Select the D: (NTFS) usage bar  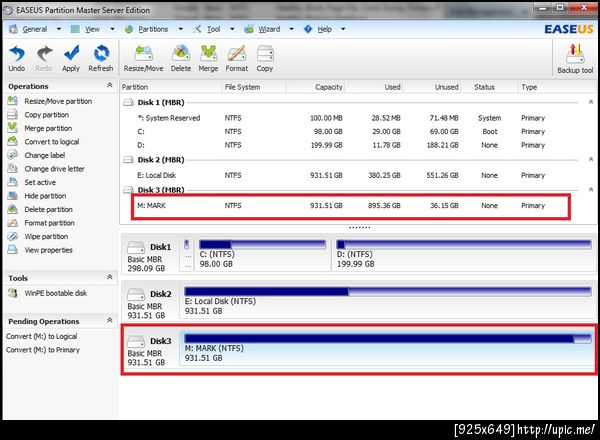point(464,244)
